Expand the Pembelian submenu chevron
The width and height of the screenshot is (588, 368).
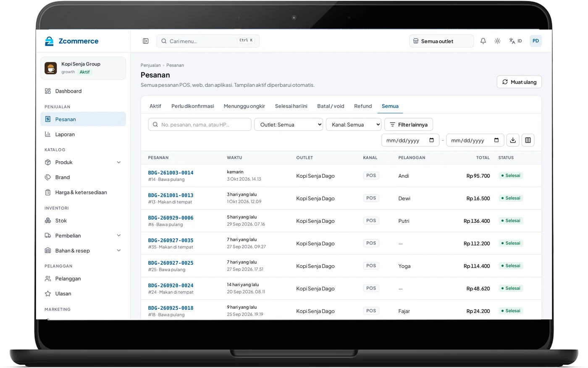tap(119, 236)
